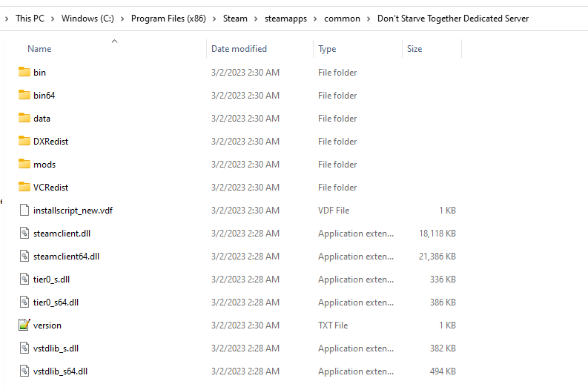The image size is (588, 390).
Task: Click the data folder icon
Action: (x=24, y=119)
